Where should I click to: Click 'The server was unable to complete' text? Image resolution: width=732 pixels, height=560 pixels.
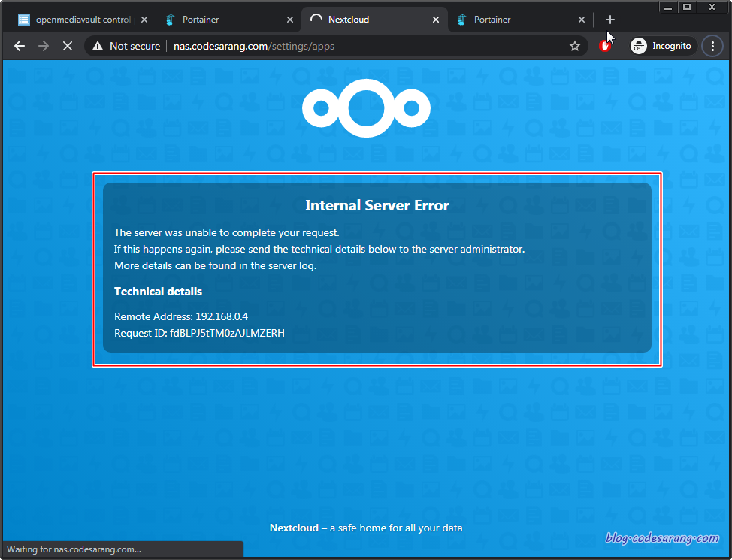point(227,232)
